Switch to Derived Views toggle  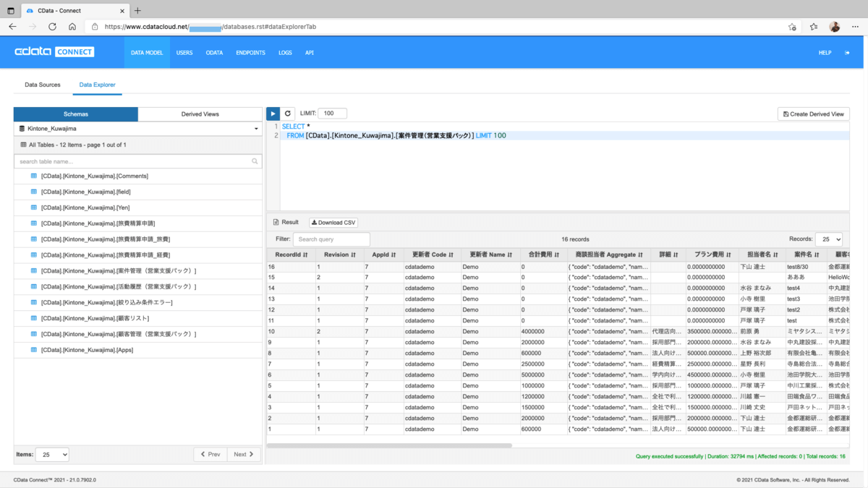coord(200,114)
